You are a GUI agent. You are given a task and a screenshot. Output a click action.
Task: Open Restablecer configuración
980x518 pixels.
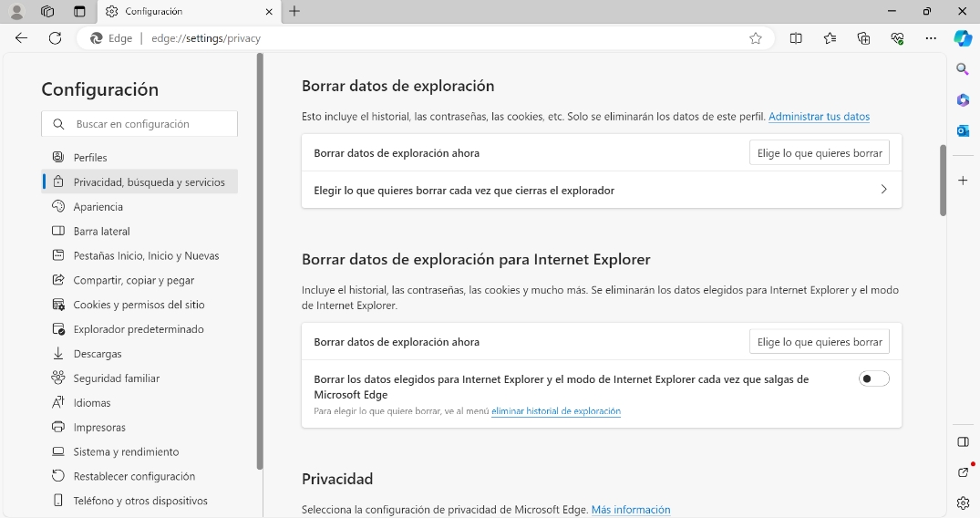(139, 476)
